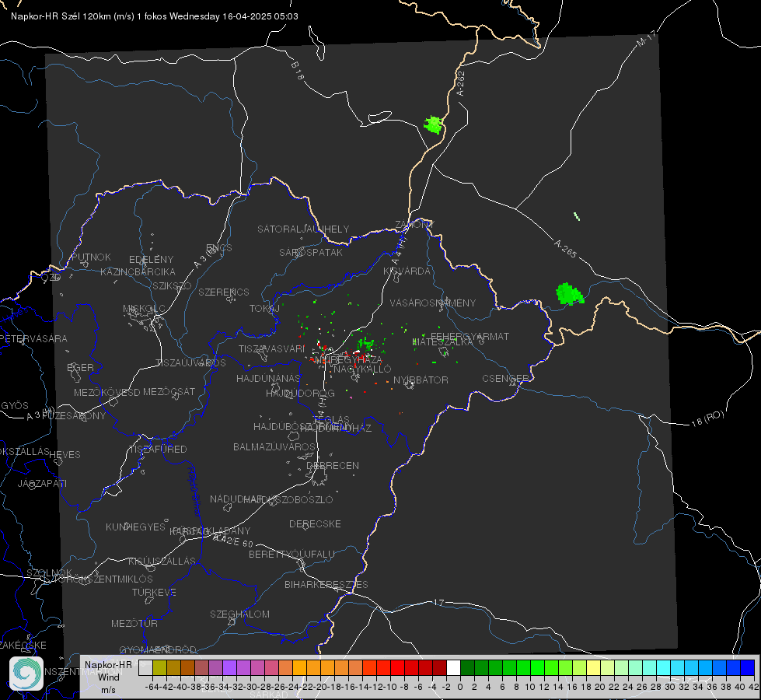The height and width of the screenshot is (700, 761).
Task: Click the PUTNOK city label
Action: click(91, 257)
